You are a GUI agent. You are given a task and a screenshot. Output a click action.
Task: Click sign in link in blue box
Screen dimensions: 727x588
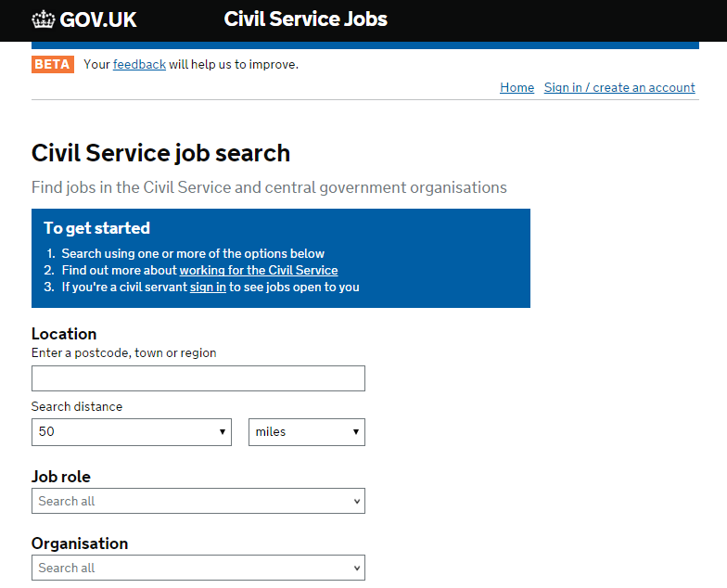[208, 287]
